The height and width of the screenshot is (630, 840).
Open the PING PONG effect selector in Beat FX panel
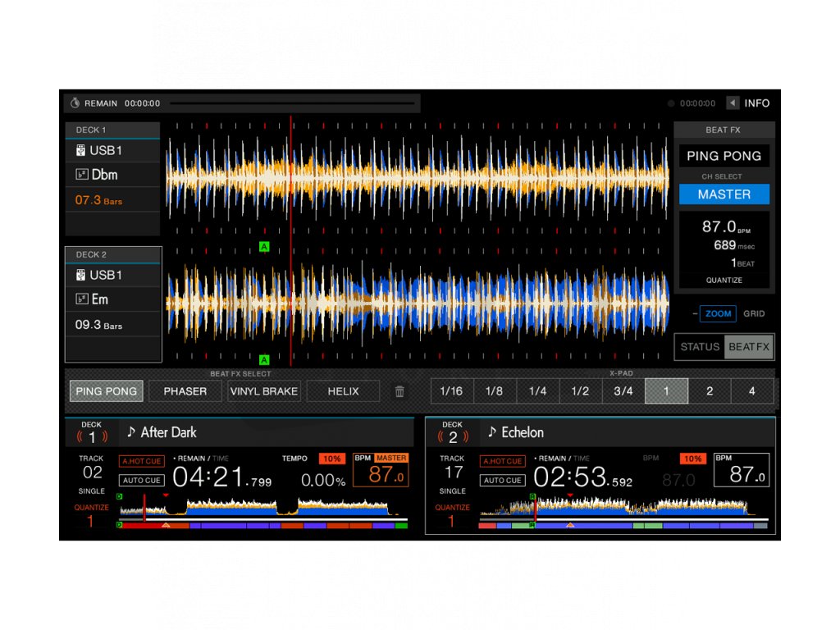(x=724, y=156)
